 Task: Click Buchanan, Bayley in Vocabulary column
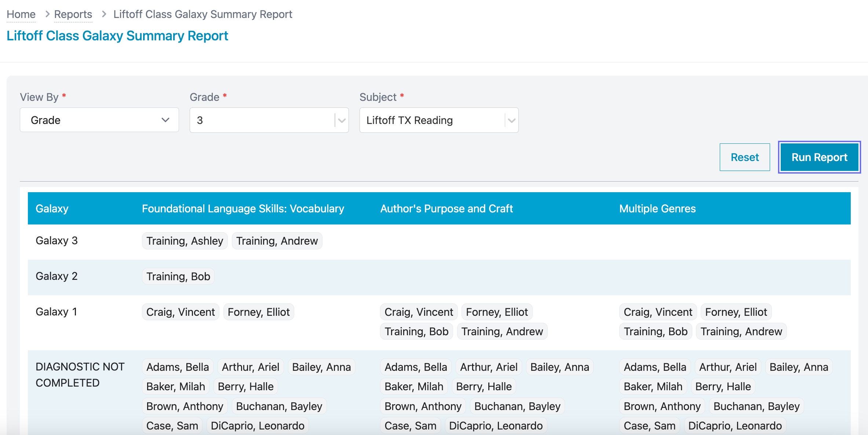[x=279, y=406]
